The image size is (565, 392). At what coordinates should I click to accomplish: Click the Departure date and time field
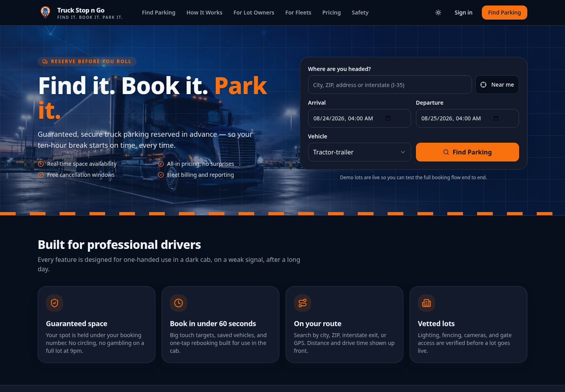coord(467,118)
